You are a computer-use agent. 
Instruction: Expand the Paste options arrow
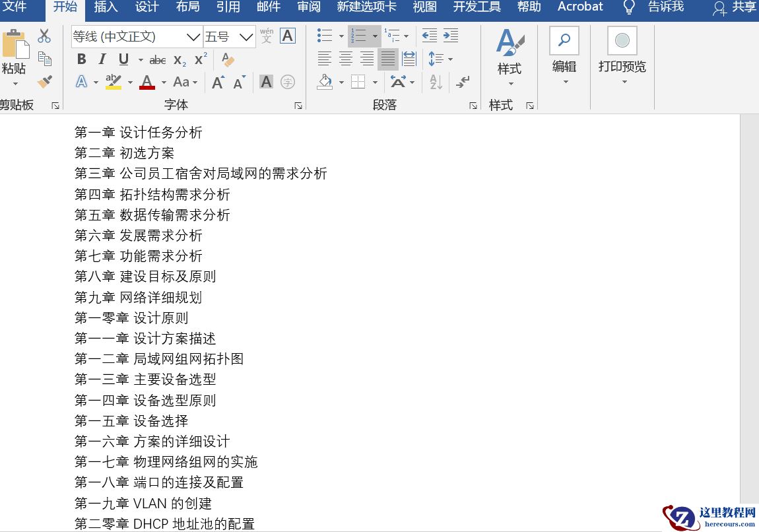pos(15,84)
